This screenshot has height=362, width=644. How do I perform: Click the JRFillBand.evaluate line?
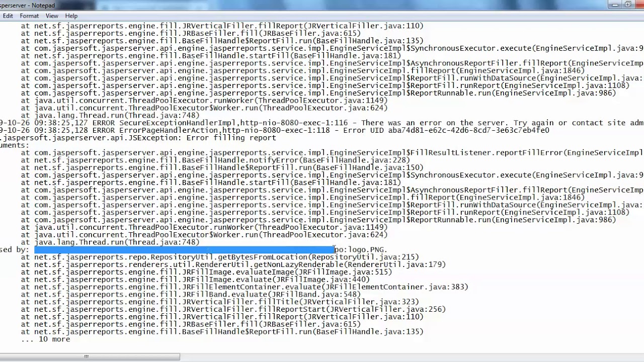click(191, 295)
